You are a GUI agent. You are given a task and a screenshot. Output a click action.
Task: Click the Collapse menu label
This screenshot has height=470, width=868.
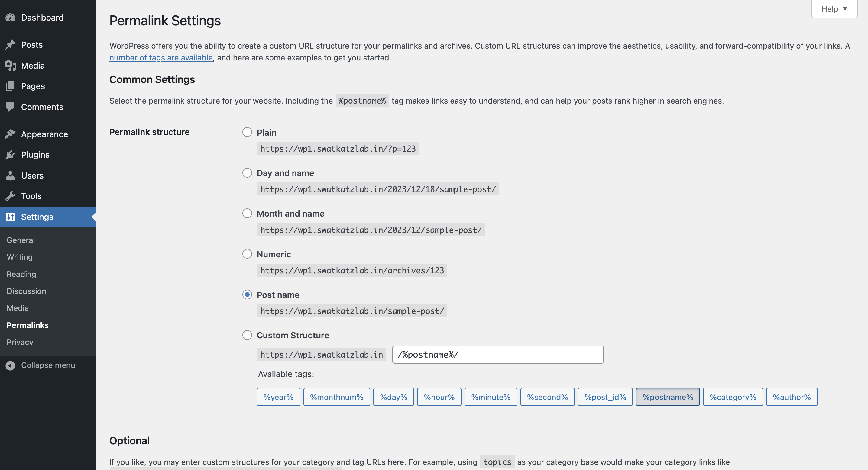[48, 365]
